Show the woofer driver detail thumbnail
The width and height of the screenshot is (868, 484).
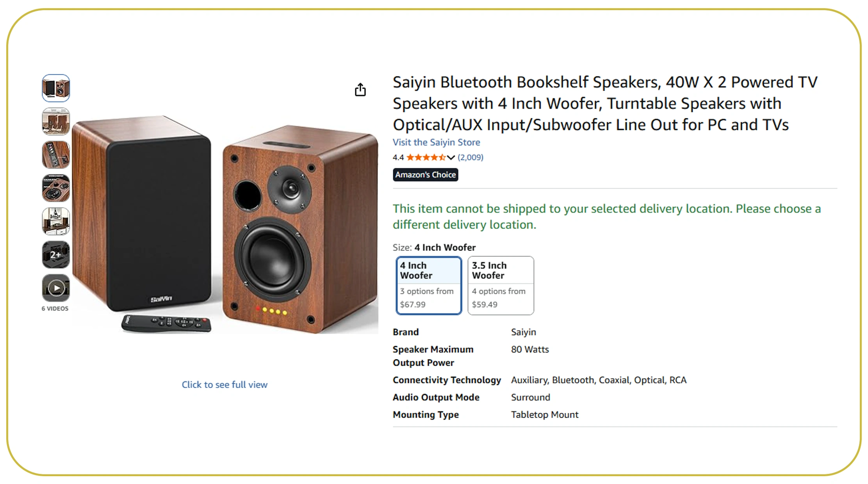click(x=56, y=188)
